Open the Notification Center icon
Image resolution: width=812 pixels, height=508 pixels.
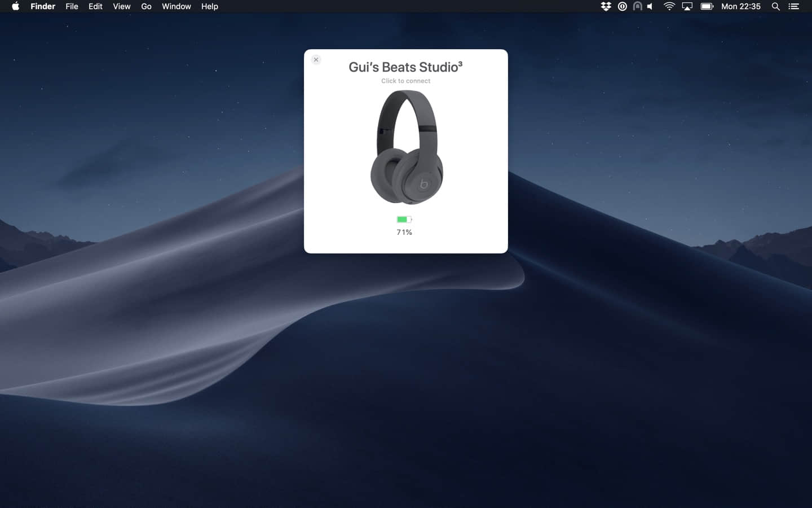(793, 6)
